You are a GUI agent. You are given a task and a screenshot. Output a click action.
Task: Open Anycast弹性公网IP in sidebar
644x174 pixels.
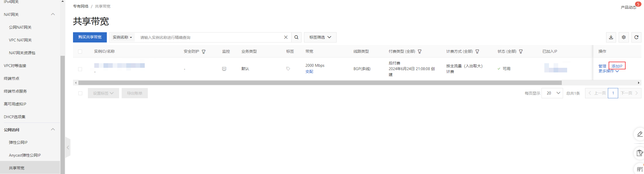[x=25, y=155]
